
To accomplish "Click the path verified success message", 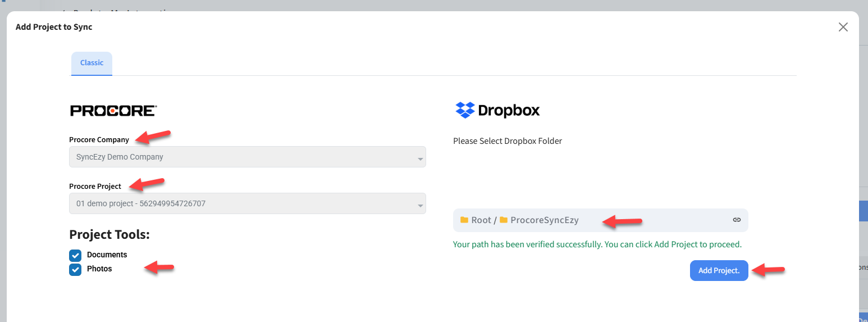I will 597,244.
